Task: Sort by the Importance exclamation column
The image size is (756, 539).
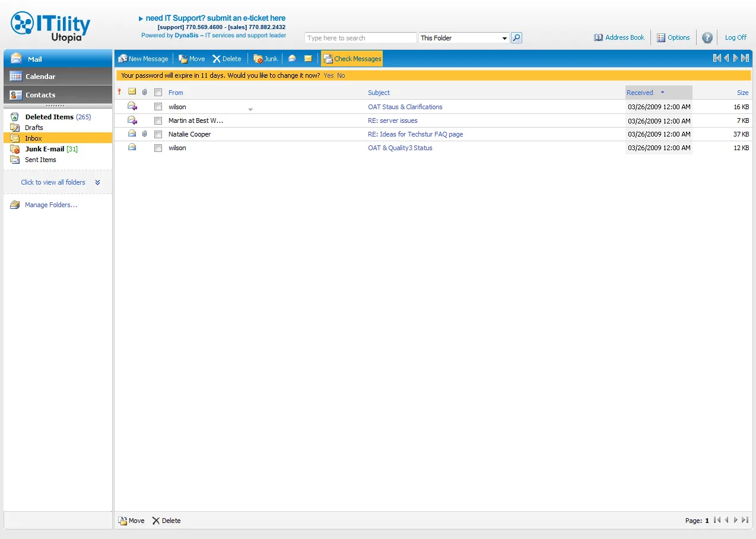Action: click(119, 92)
